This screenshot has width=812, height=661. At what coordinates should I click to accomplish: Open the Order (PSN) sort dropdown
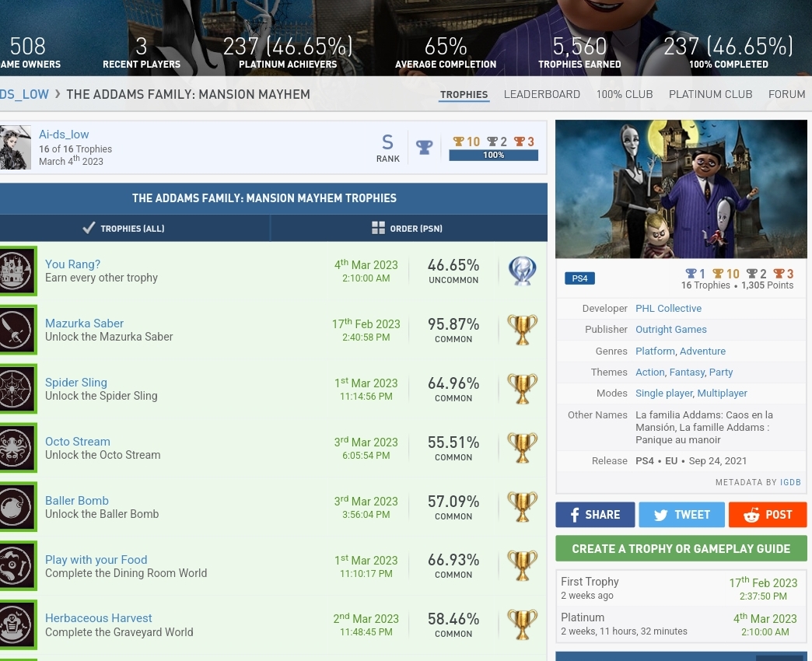(408, 229)
